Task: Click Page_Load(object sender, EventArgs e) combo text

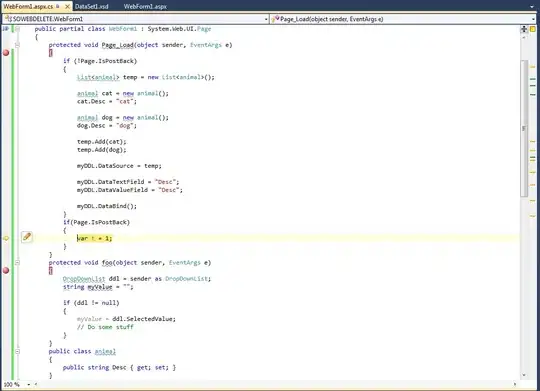Action: coord(331,19)
